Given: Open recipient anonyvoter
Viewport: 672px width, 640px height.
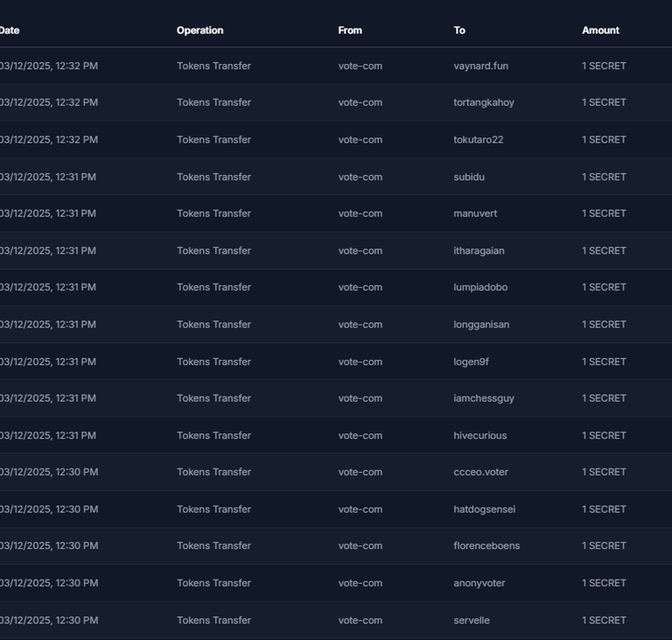Looking at the screenshot, I should click(x=479, y=583).
